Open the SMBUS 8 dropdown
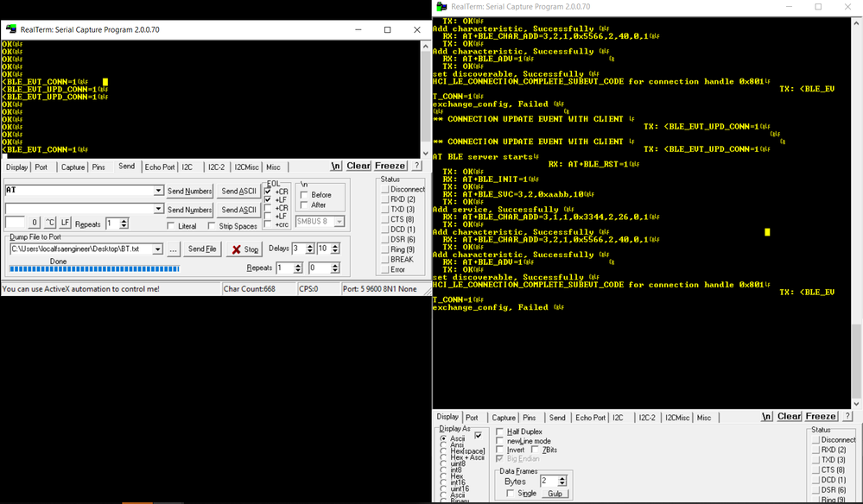863x504 pixels. (x=339, y=221)
